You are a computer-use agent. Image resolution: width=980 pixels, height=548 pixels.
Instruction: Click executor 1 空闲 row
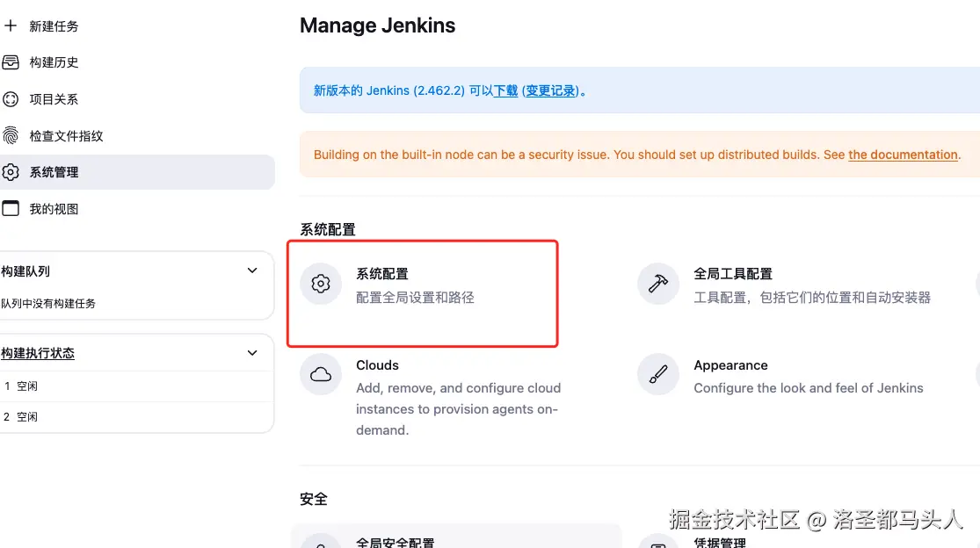tap(136, 386)
